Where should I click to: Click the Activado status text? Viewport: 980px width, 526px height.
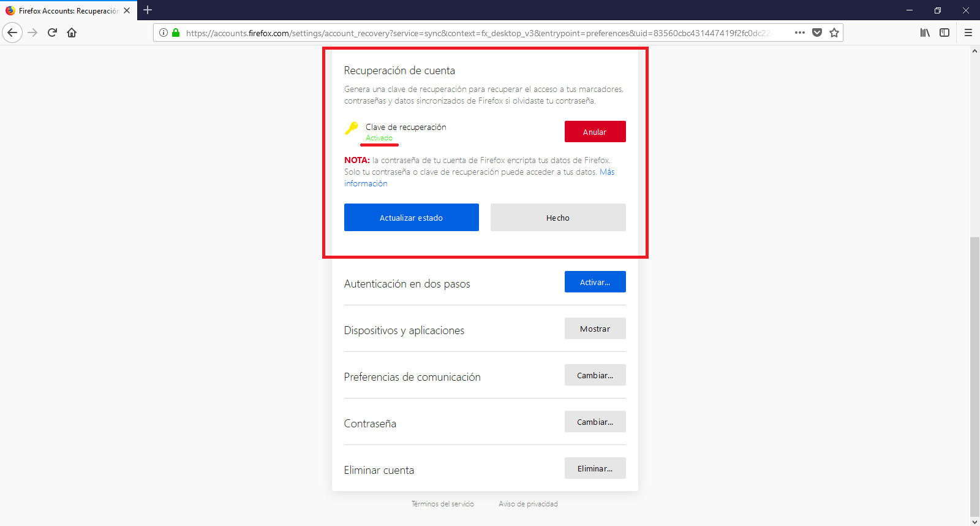pyautogui.click(x=379, y=138)
